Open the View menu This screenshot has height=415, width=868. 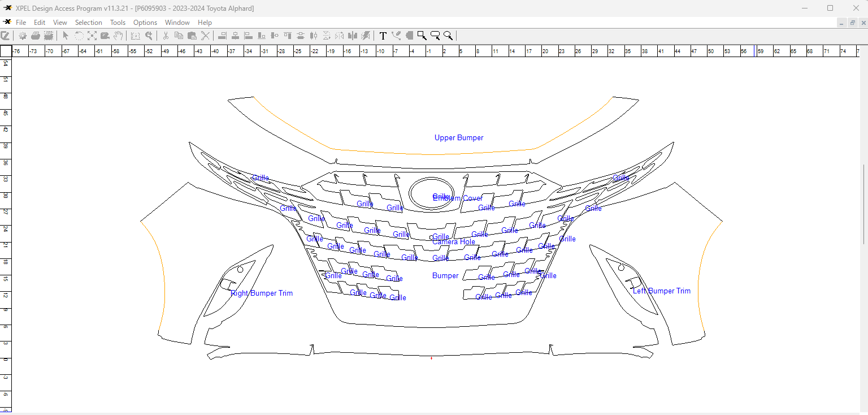click(60, 23)
